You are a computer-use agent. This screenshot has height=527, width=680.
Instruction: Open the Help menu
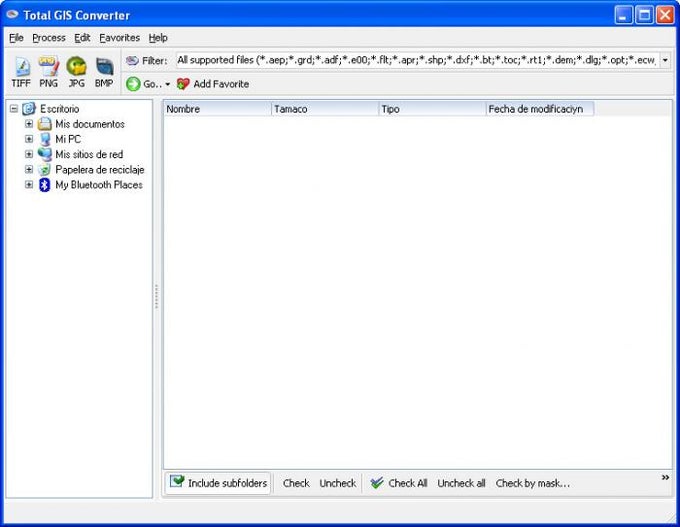[158, 38]
